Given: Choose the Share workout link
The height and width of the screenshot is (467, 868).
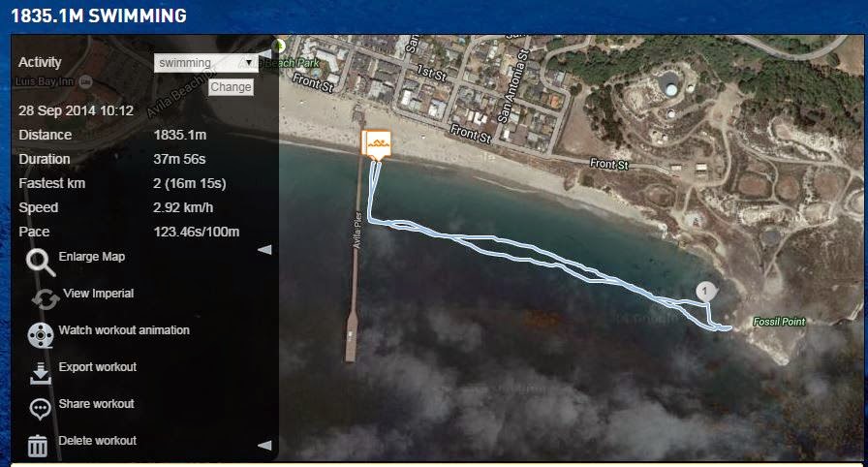Looking at the screenshot, I should 96,403.
